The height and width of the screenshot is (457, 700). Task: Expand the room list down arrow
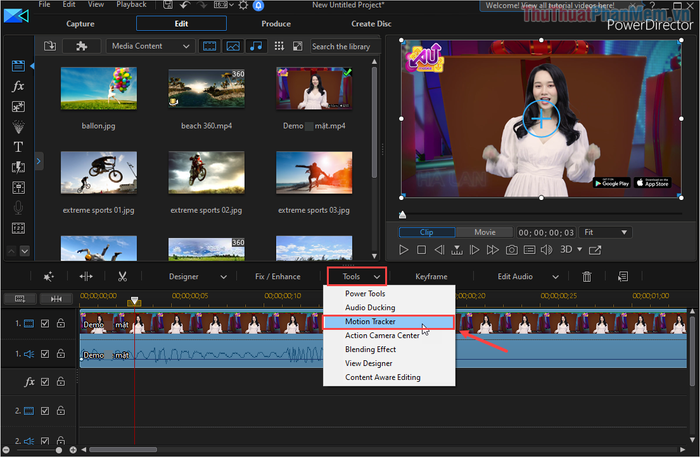tap(25, 251)
